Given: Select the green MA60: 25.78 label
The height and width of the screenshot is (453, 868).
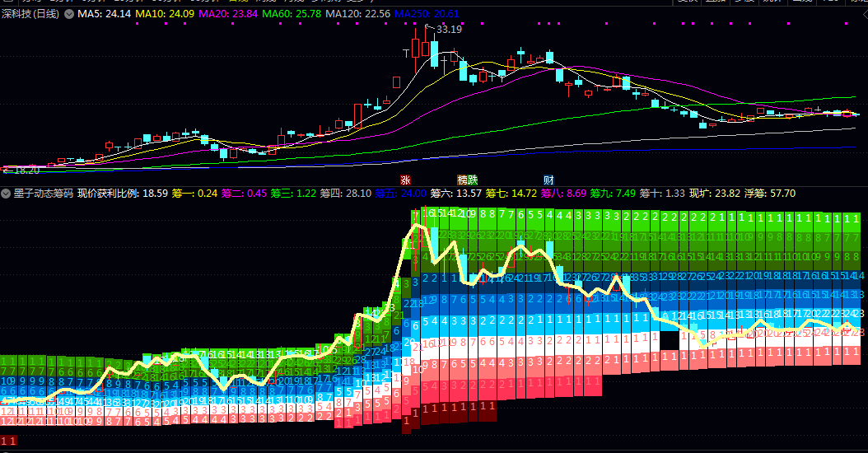Looking at the screenshot, I should click(292, 14).
